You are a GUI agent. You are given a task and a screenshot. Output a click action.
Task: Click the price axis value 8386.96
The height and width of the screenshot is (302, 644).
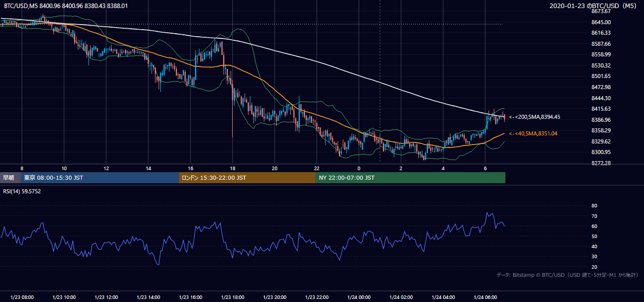pyautogui.click(x=601, y=120)
